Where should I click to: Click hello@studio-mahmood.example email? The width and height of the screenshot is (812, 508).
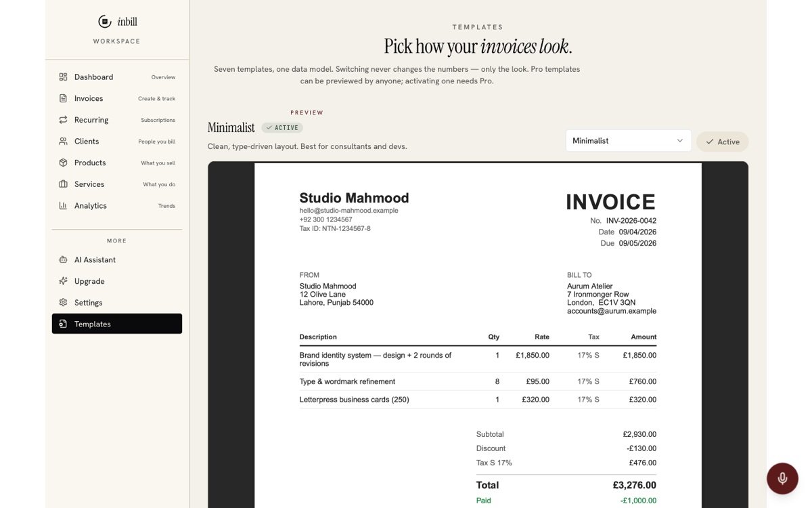348,211
